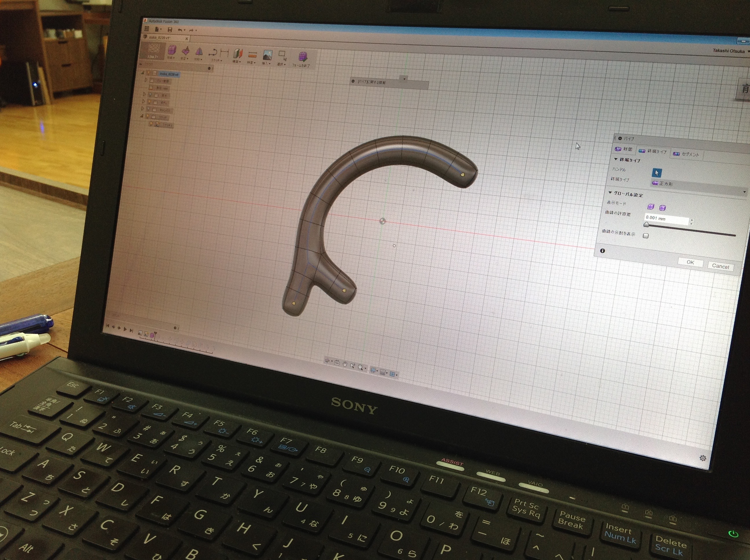
Task: Open the Create purple box menu
Action: click(x=172, y=51)
